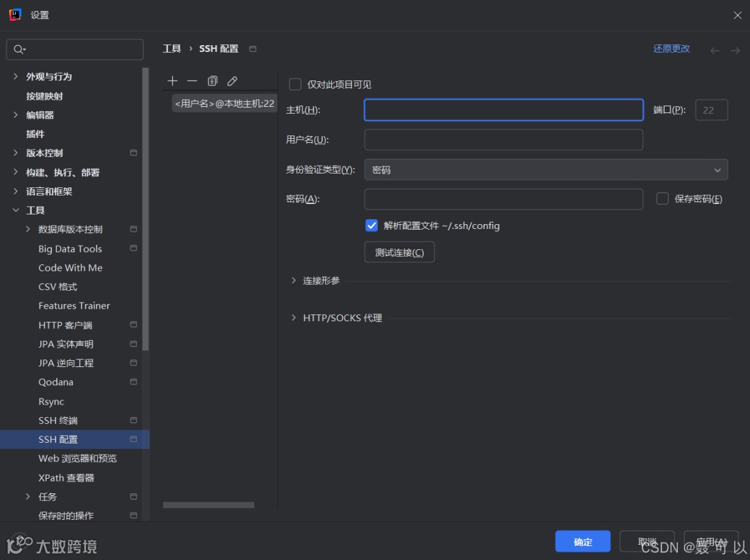Open the 身份验证类型 dropdown
Image resolution: width=750 pixels, height=560 pixels.
click(x=546, y=169)
